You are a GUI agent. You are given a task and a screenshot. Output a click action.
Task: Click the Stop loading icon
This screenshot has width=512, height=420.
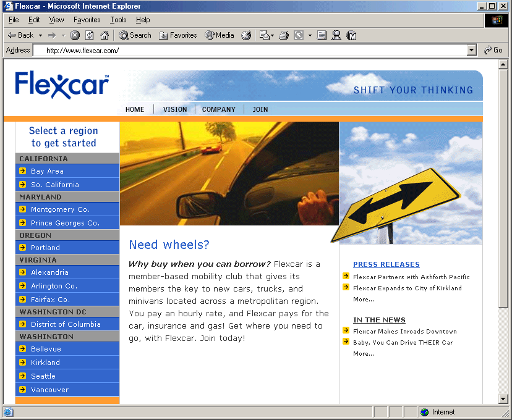(x=75, y=35)
